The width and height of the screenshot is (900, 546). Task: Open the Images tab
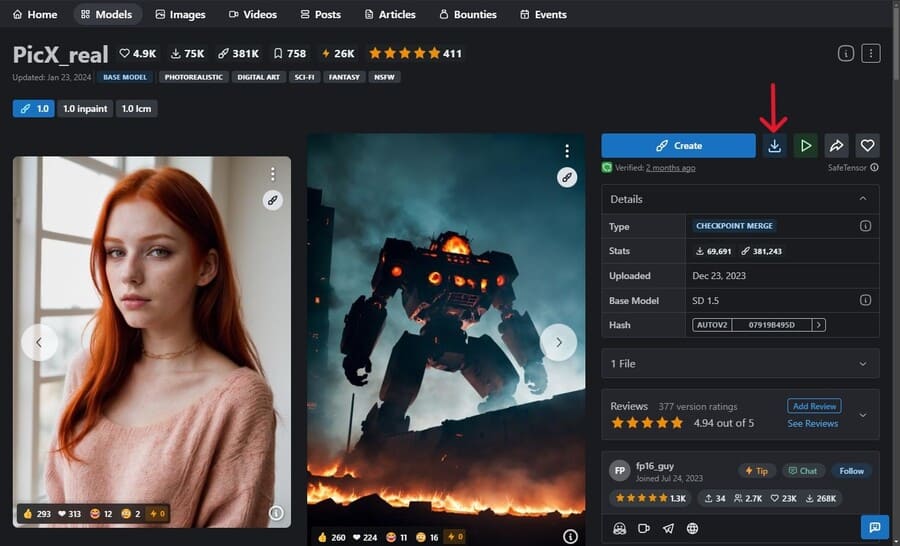coord(180,14)
